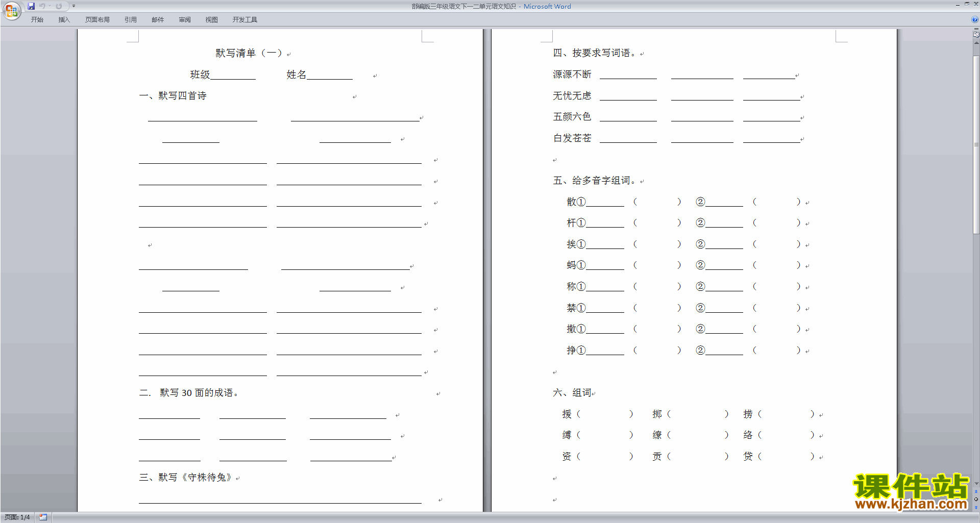Viewport: 980px width, 523px height.
Task: Open Customize Quick Access Toolbar dropdown
Action: click(73, 6)
